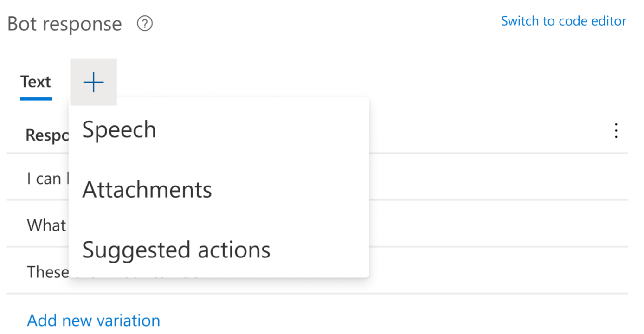Choose Attachments in the open menu
644x334 pixels.
click(147, 189)
